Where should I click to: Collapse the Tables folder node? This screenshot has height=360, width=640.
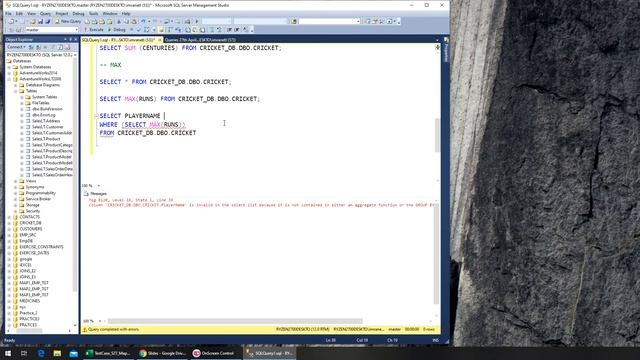click(x=16, y=91)
